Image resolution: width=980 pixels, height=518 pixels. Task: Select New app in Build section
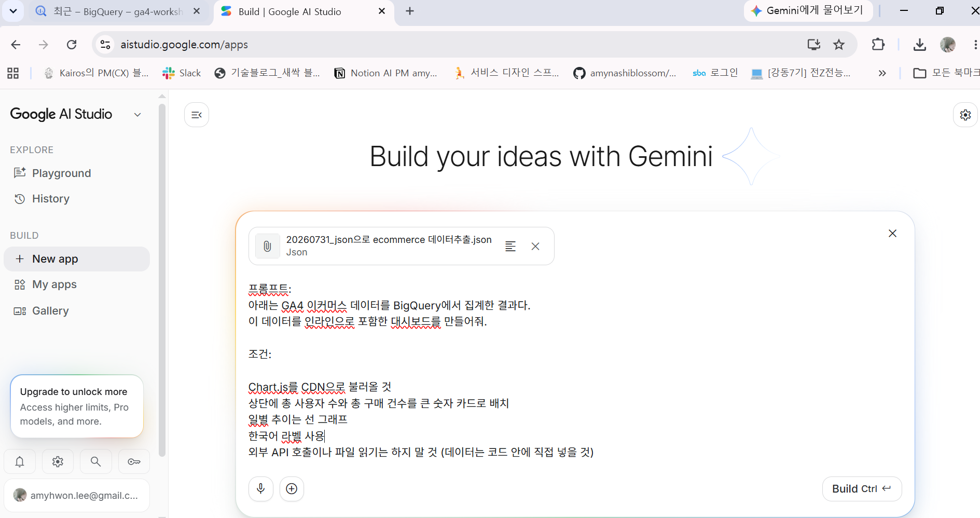click(77, 259)
